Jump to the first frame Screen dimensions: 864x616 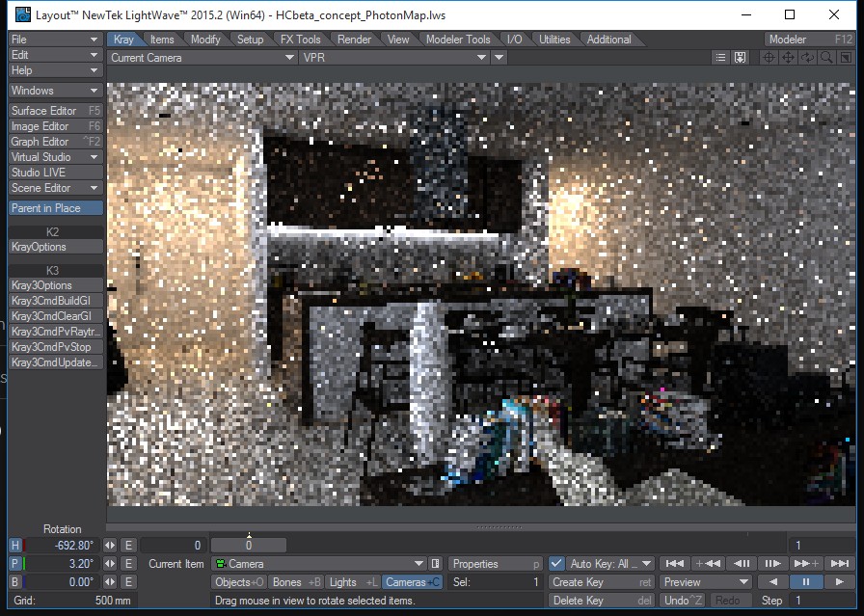tap(676, 564)
